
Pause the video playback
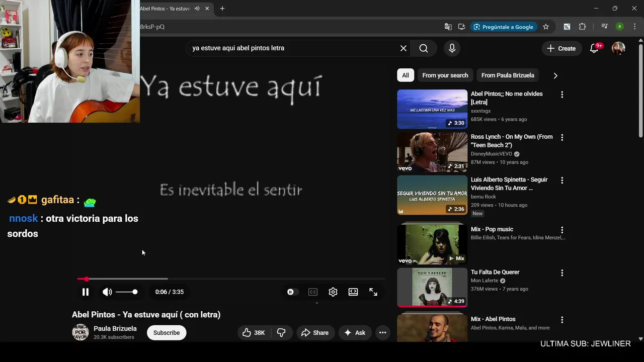click(86, 292)
